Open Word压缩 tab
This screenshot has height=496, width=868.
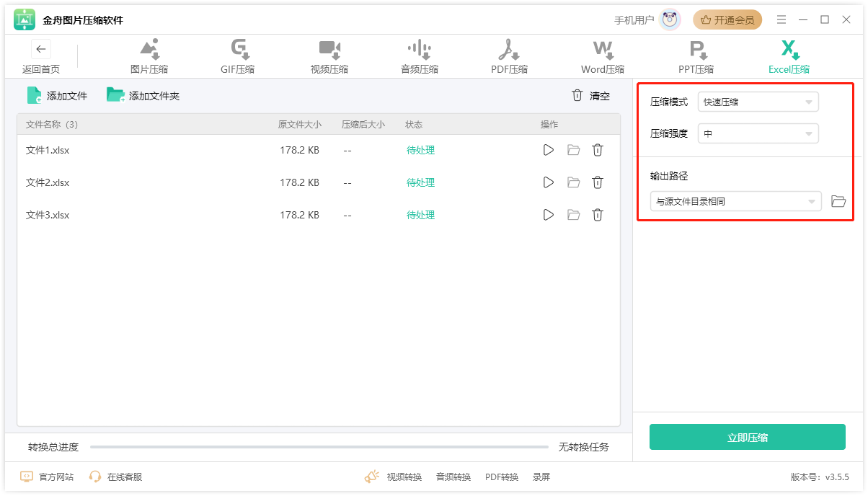click(603, 58)
